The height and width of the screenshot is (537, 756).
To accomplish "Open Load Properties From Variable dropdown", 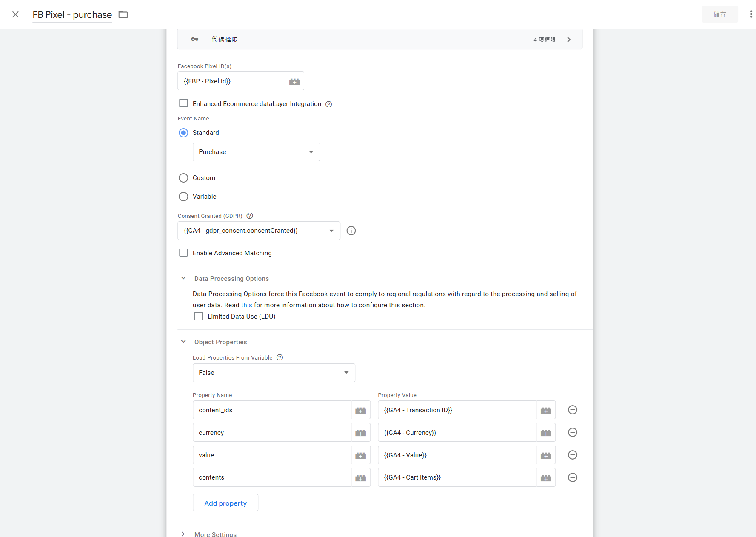I will point(274,373).
